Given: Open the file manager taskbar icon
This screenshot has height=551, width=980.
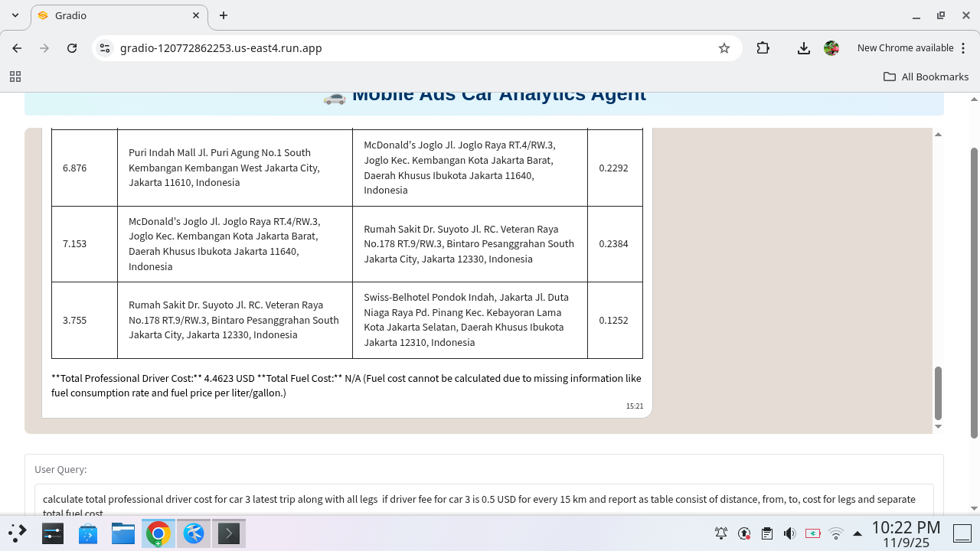Looking at the screenshot, I should [123, 533].
